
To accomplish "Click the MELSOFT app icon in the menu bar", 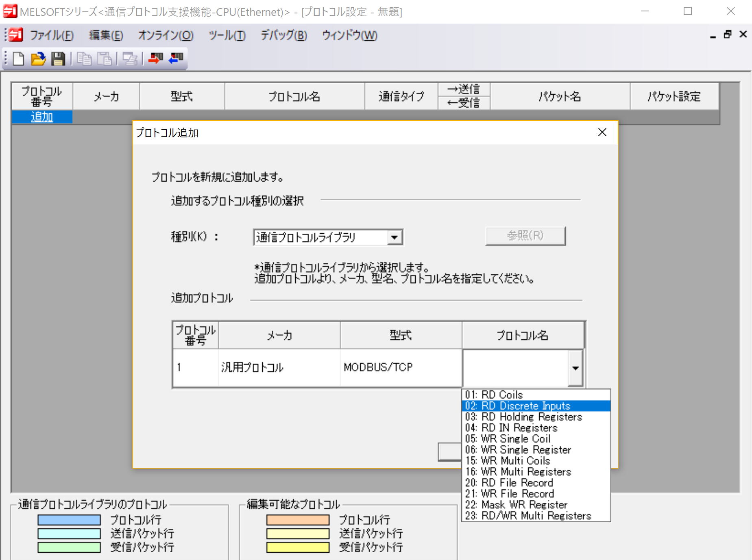I will [x=16, y=35].
